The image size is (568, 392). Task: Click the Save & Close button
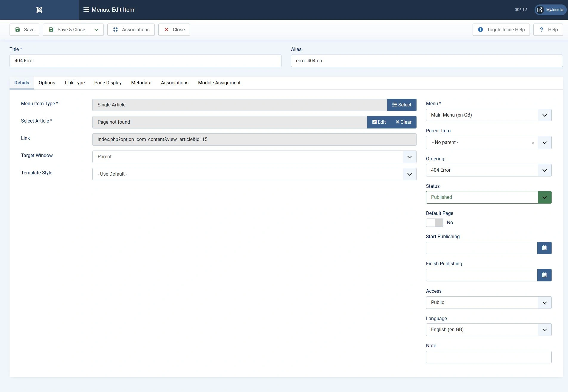(66, 30)
